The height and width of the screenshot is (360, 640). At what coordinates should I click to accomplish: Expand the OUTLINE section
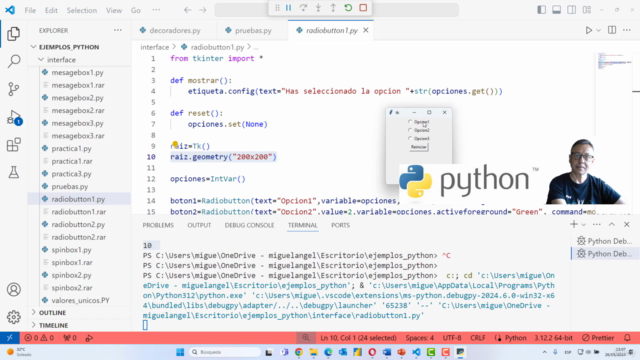point(52,313)
